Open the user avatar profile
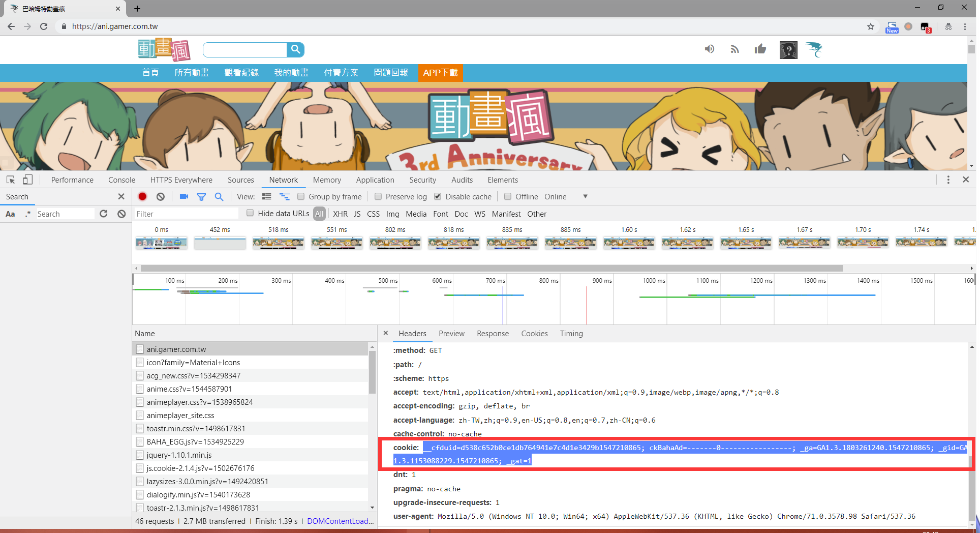Image resolution: width=980 pixels, height=533 pixels. (x=788, y=50)
